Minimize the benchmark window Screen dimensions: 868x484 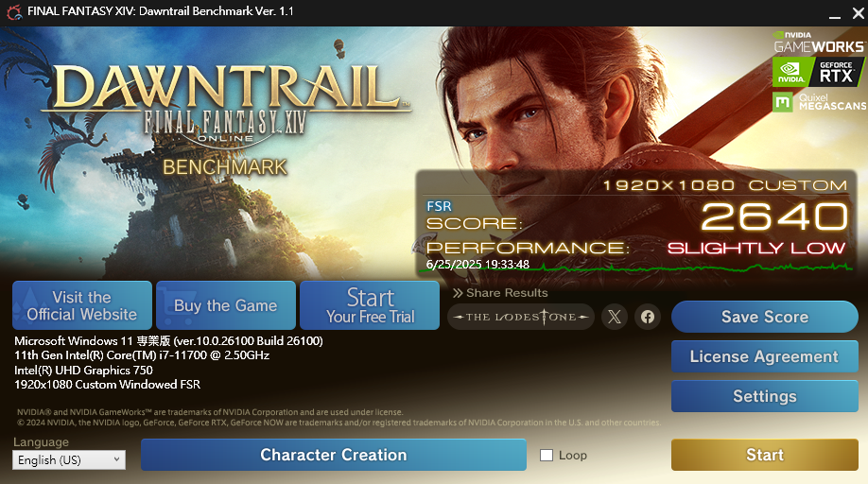[x=835, y=12]
